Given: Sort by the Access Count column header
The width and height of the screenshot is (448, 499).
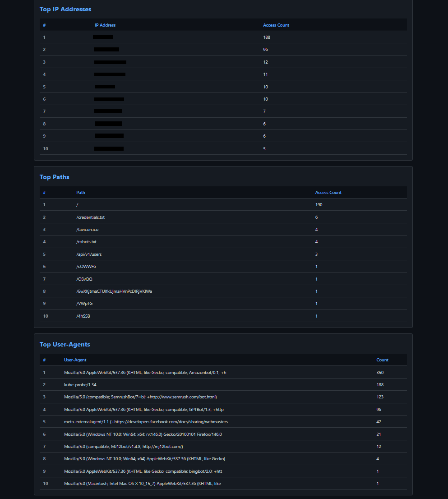Looking at the screenshot, I should coord(276,25).
